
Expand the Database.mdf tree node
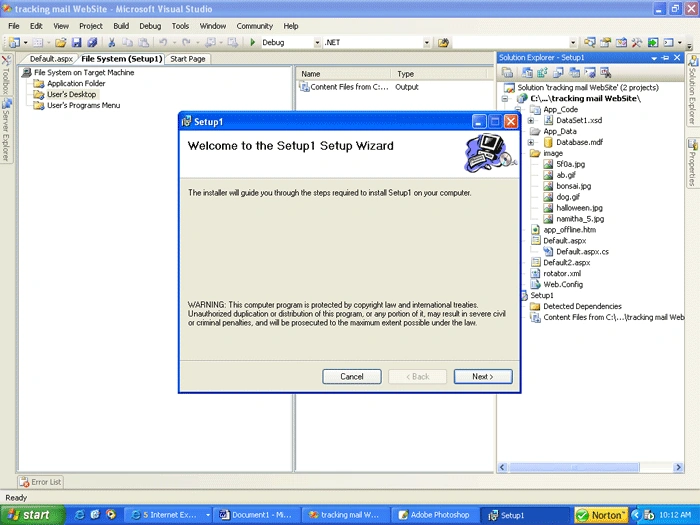(530, 142)
